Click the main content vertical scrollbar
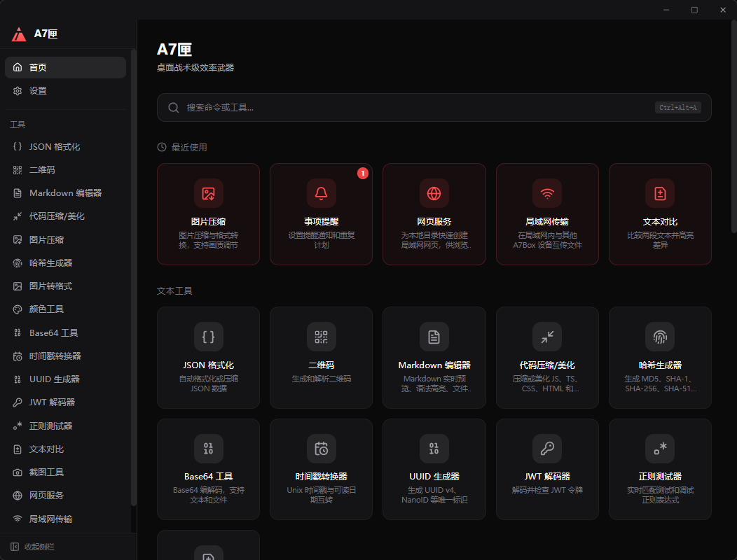Viewport: 737px width, 560px height. point(733,127)
